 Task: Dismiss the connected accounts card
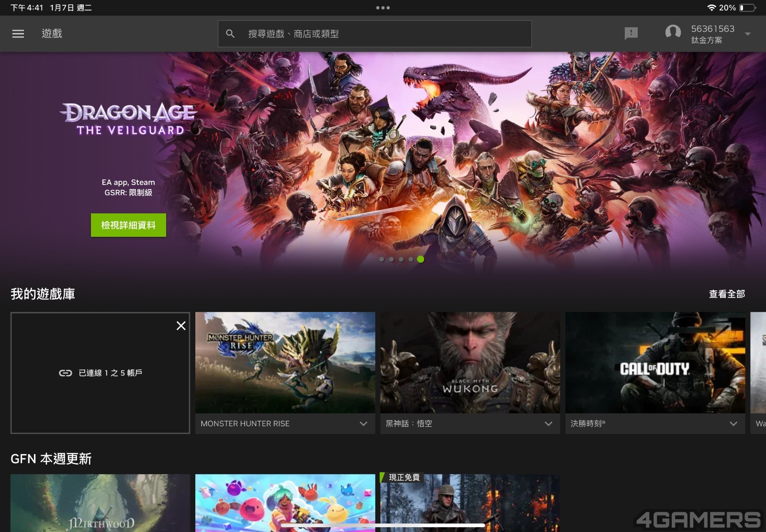pyautogui.click(x=181, y=326)
